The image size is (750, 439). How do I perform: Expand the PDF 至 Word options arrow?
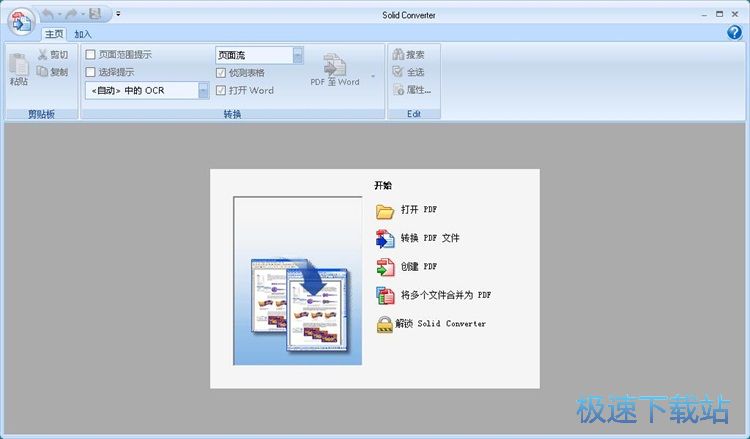click(373, 76)
